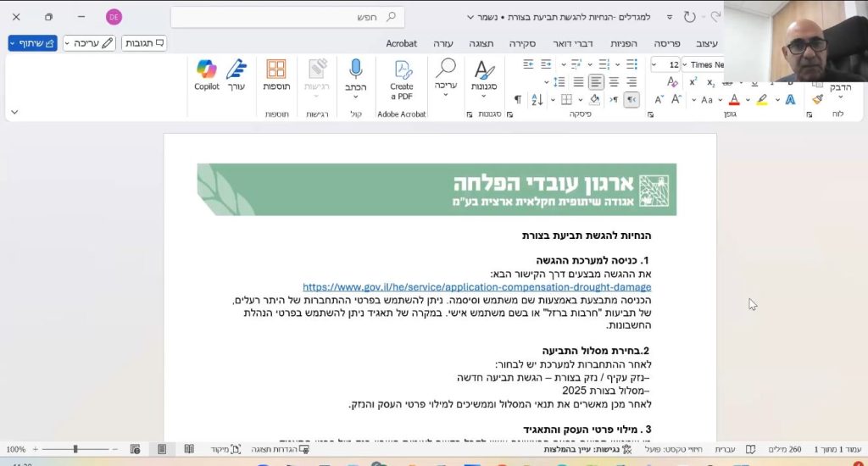
Task: Switch to the Review (סקירה) tab
Action: (x=523, y=43)
